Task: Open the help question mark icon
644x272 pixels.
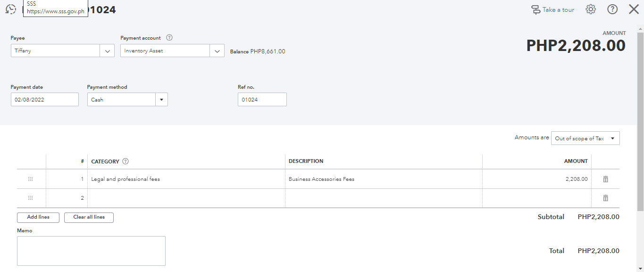Action: pyautogui.click(x=612, y=9)
